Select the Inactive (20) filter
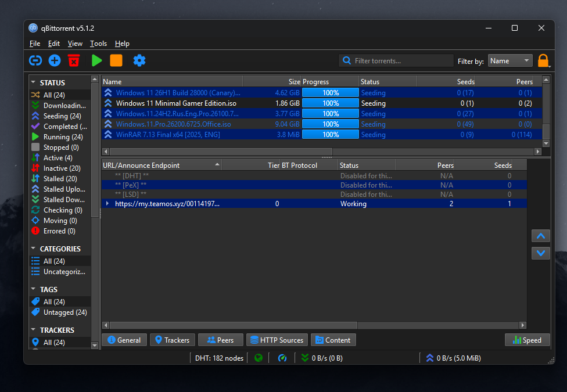 [60, 168]
